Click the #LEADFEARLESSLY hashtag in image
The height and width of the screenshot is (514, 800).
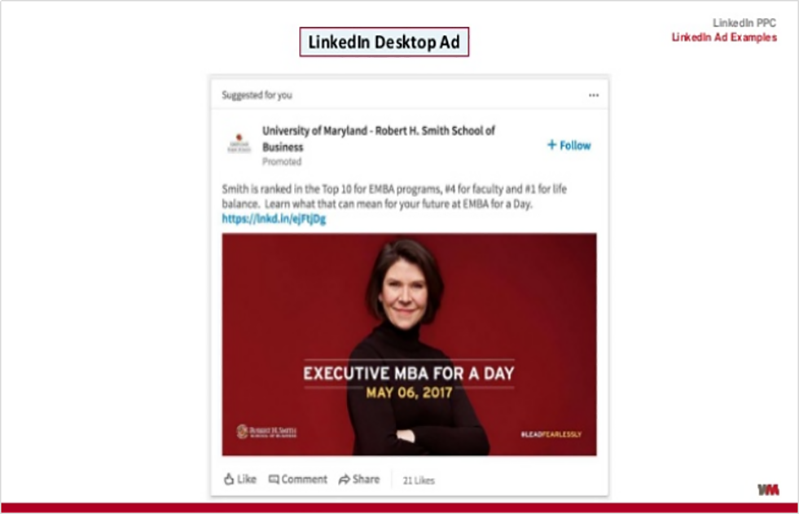click(x=551, y=434)
